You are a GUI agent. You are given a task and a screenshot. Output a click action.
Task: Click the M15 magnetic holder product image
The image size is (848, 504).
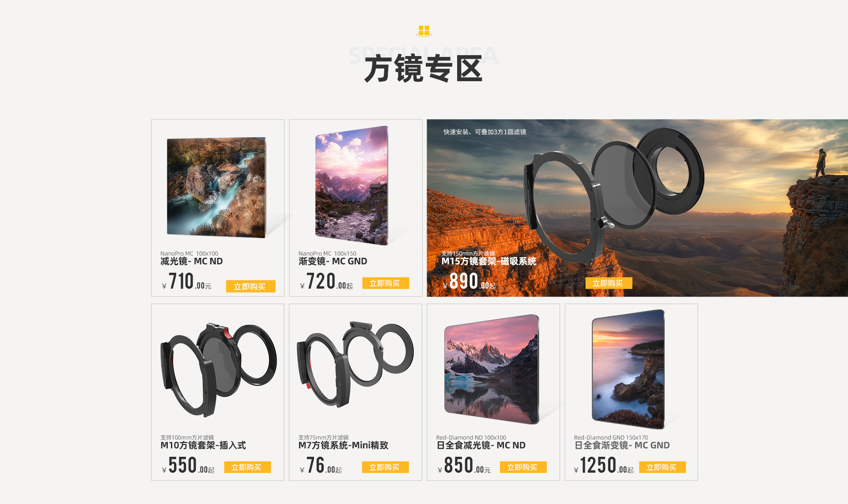[x=614, y=190]
